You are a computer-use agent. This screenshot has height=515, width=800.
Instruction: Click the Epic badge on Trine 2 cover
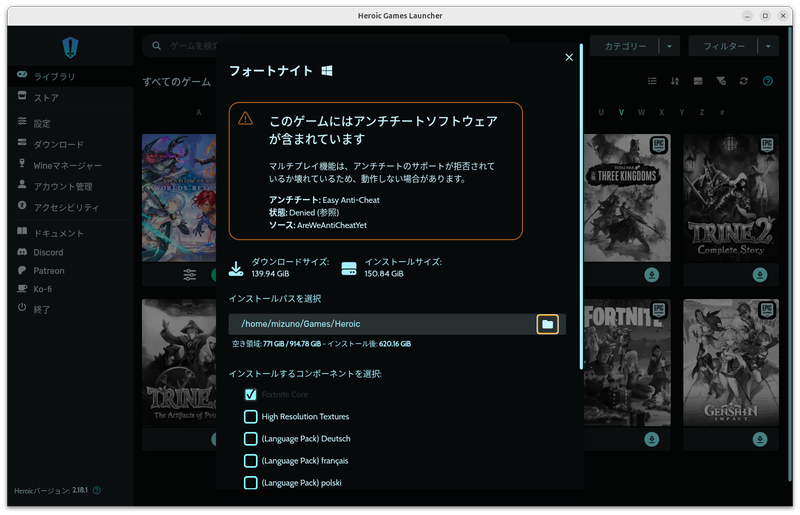click(767, 145)
